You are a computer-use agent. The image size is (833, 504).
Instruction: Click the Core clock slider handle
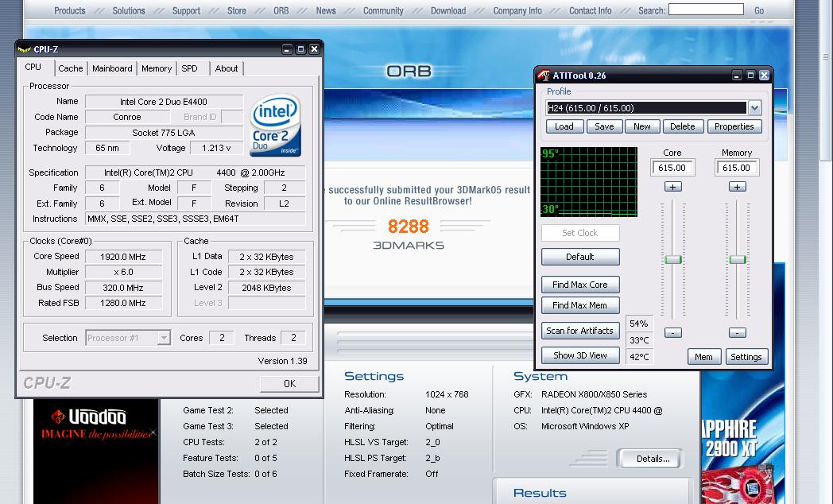(673, 260)
